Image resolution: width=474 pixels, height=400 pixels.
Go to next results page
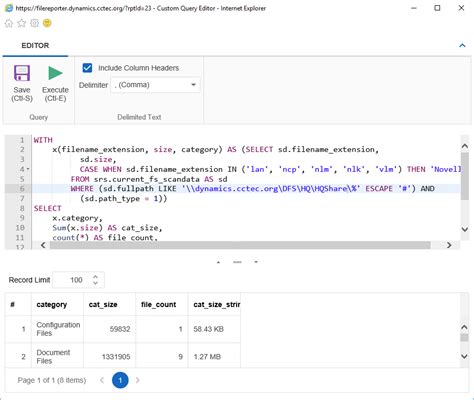138,380
